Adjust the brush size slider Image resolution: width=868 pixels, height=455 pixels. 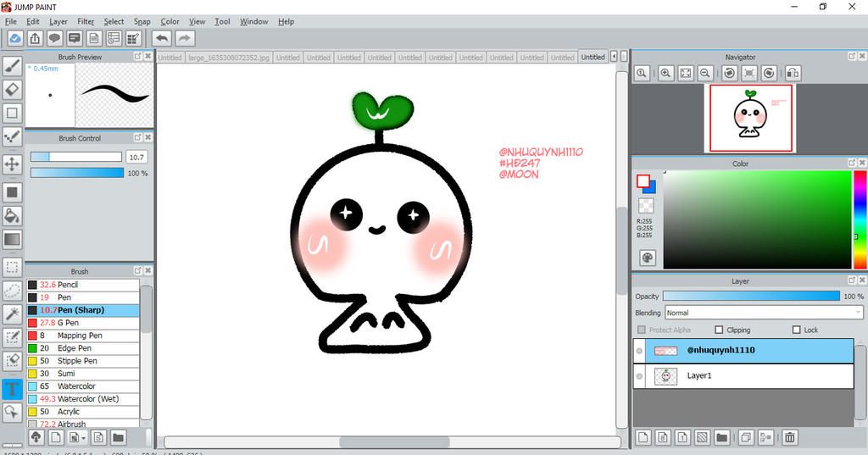[x=75, y=158]
